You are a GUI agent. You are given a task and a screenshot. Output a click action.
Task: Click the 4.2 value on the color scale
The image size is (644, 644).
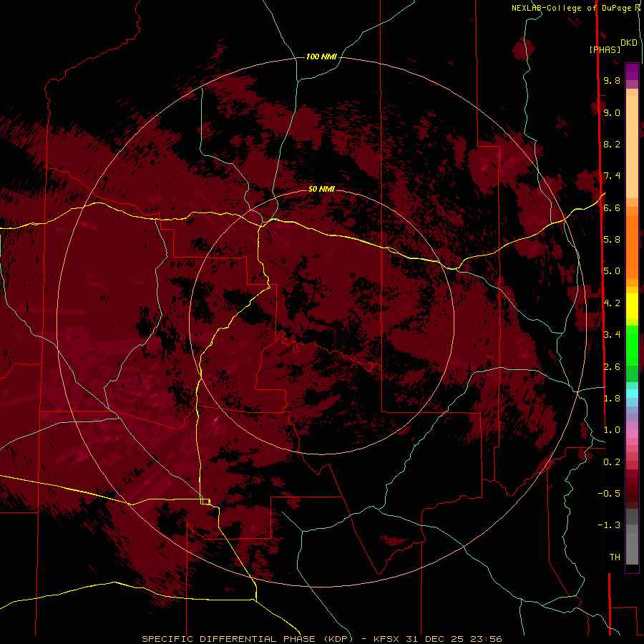tap(612, 303)
